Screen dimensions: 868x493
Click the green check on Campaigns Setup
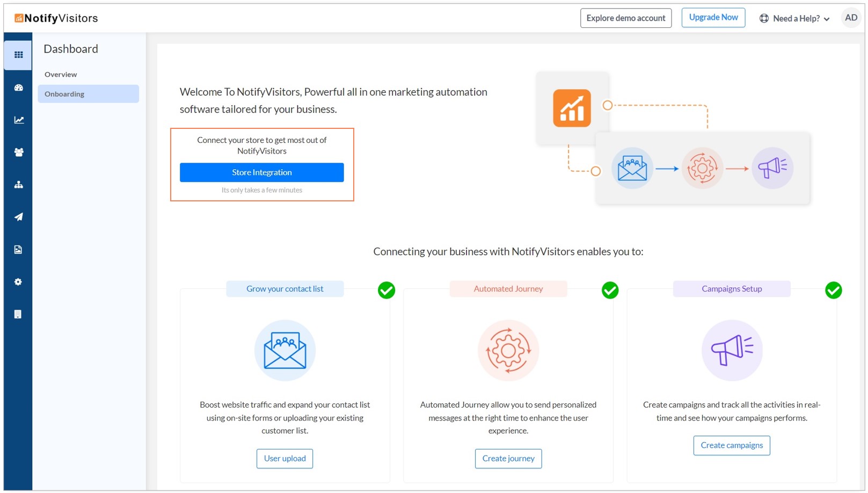coord(833,290)
